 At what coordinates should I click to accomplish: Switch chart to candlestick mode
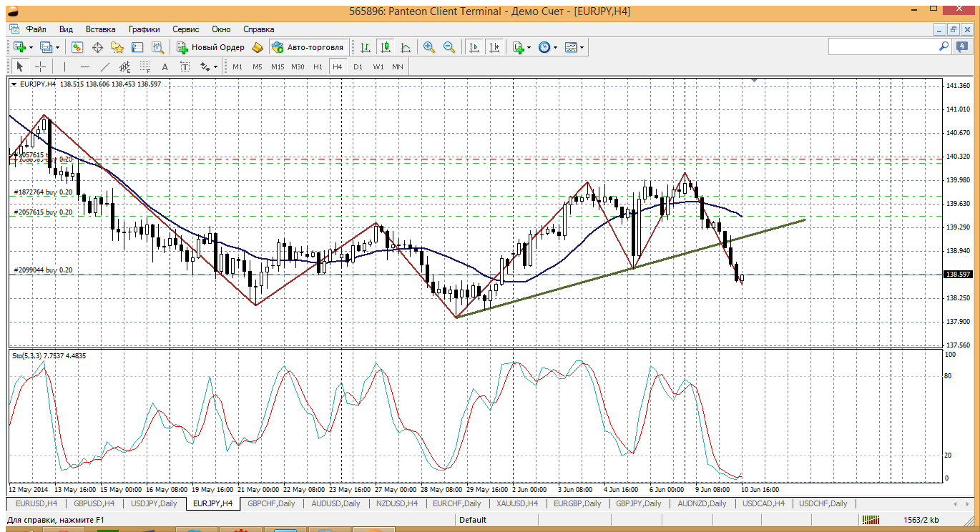[386, 47]
